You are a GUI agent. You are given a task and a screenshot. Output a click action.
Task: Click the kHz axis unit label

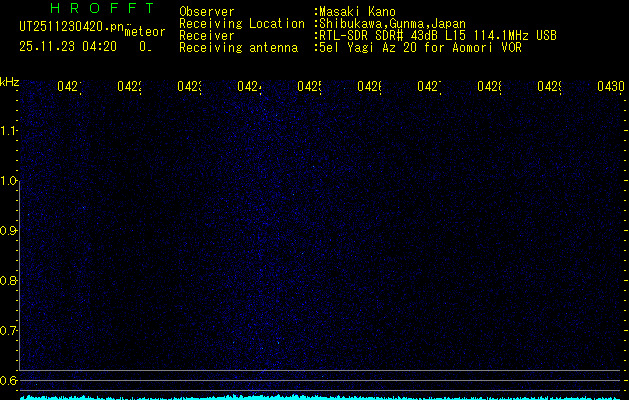click(x=9, y=82)
